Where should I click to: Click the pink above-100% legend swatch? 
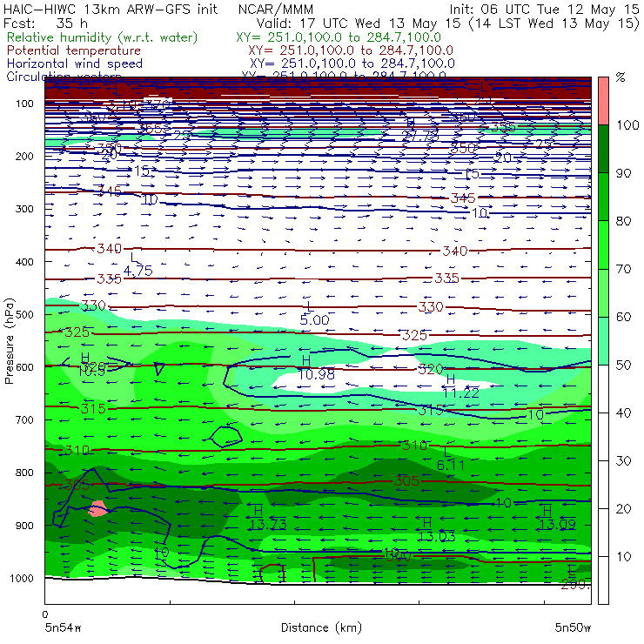point(603,101)
